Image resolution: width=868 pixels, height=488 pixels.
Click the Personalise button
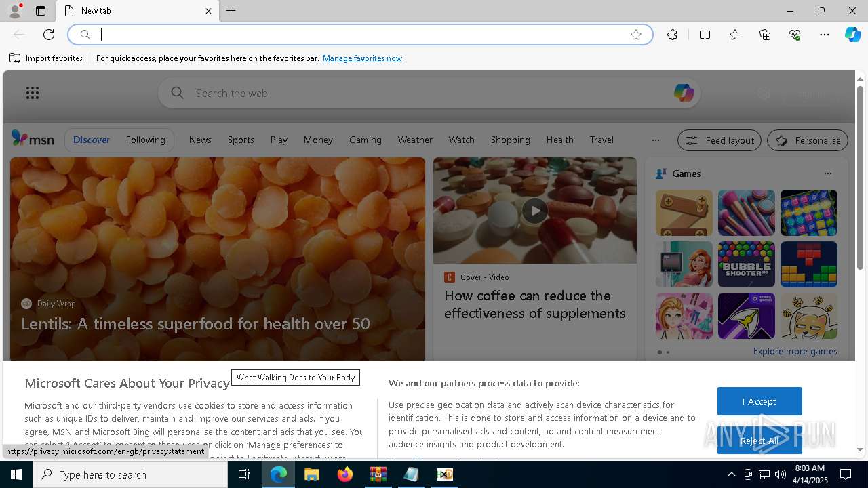point(808,140)
